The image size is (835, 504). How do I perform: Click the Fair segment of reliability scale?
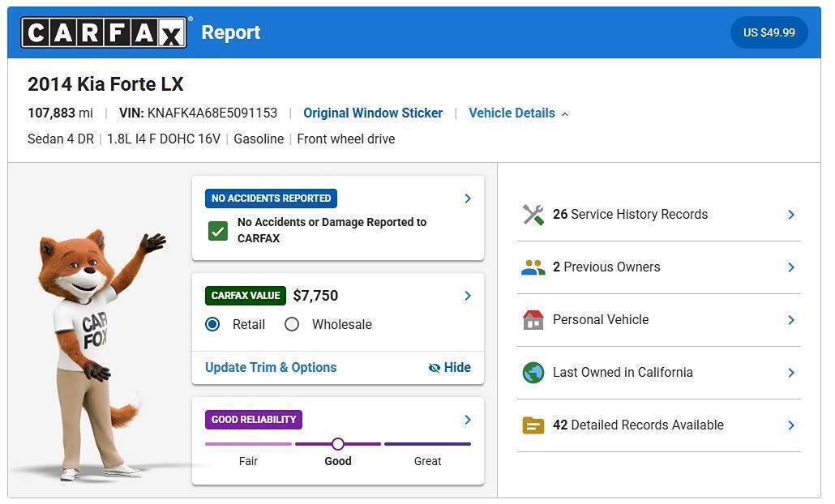(248, 444)
